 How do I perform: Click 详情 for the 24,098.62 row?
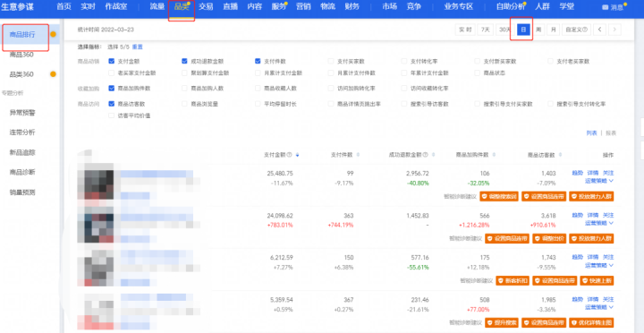593,215
